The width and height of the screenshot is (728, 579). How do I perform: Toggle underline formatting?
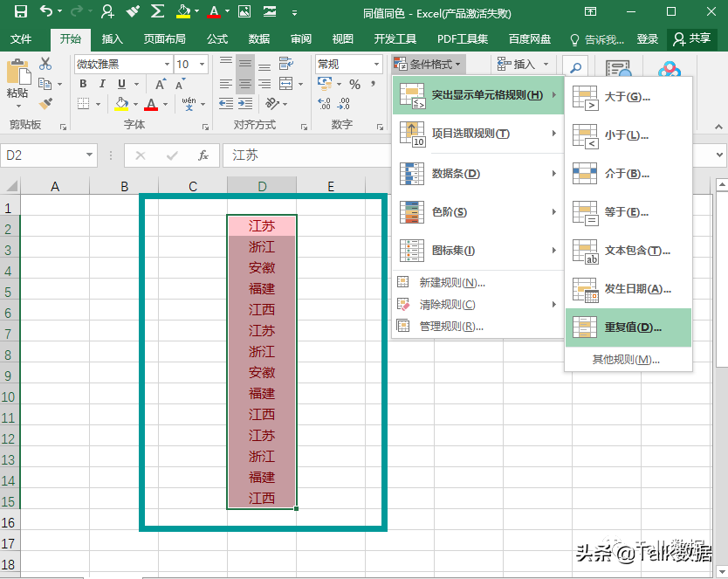tap(121, 84)
